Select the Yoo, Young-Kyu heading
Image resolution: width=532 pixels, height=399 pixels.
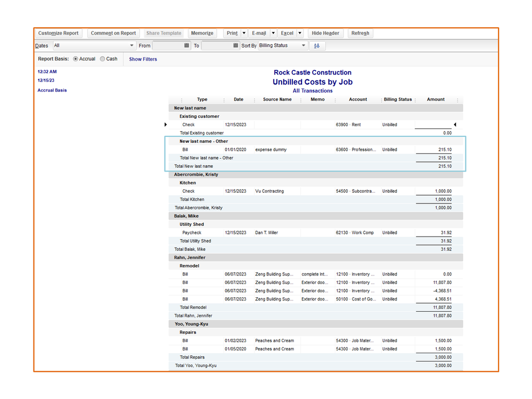(191, 324)
